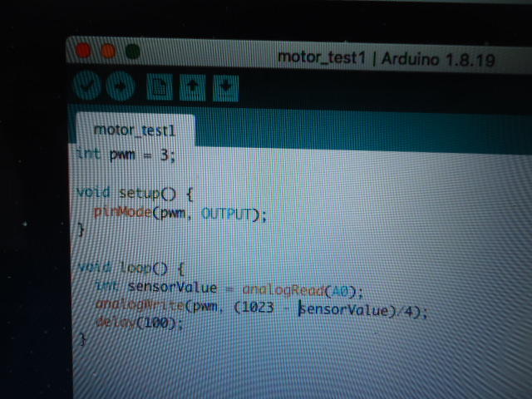Click on 'void loop() {' line
The width and height of the screenshot is (532, 399).
(131, 268)
